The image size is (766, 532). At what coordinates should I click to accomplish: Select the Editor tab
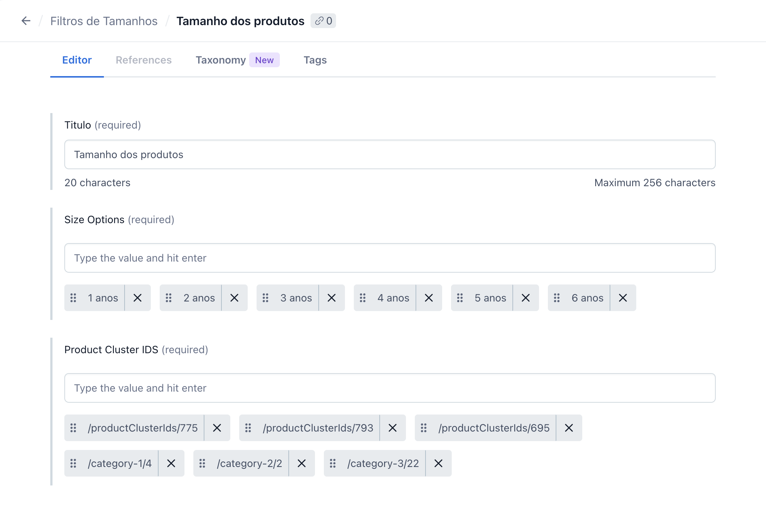tap(77, 60)
